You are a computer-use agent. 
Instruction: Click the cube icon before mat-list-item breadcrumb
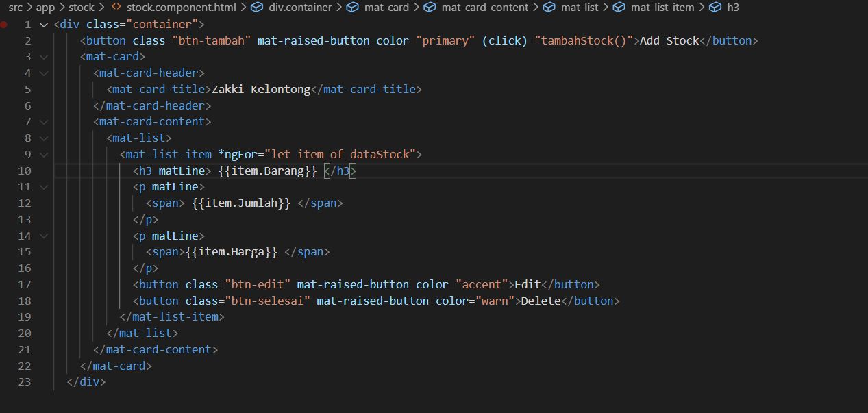point(619,7)
